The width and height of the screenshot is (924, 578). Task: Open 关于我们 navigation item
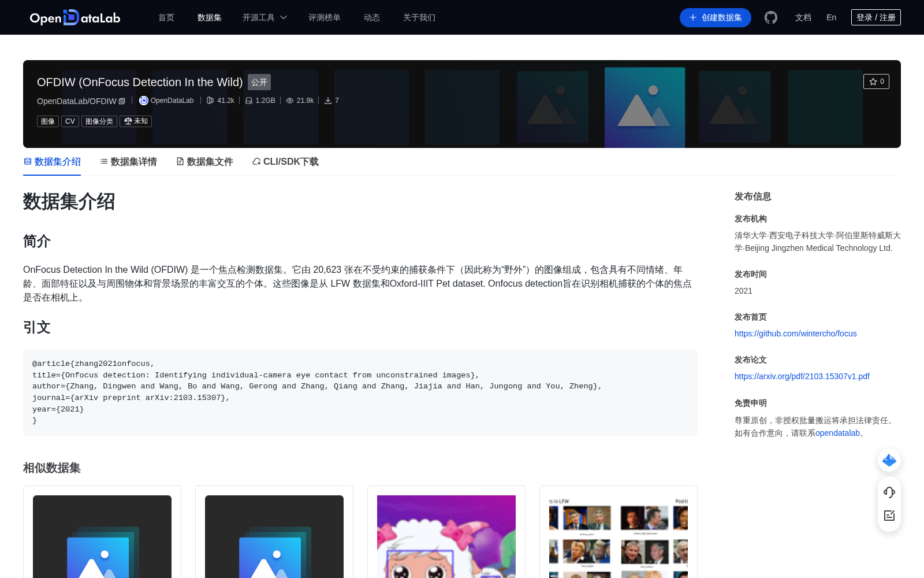click(x=419, y=17)
